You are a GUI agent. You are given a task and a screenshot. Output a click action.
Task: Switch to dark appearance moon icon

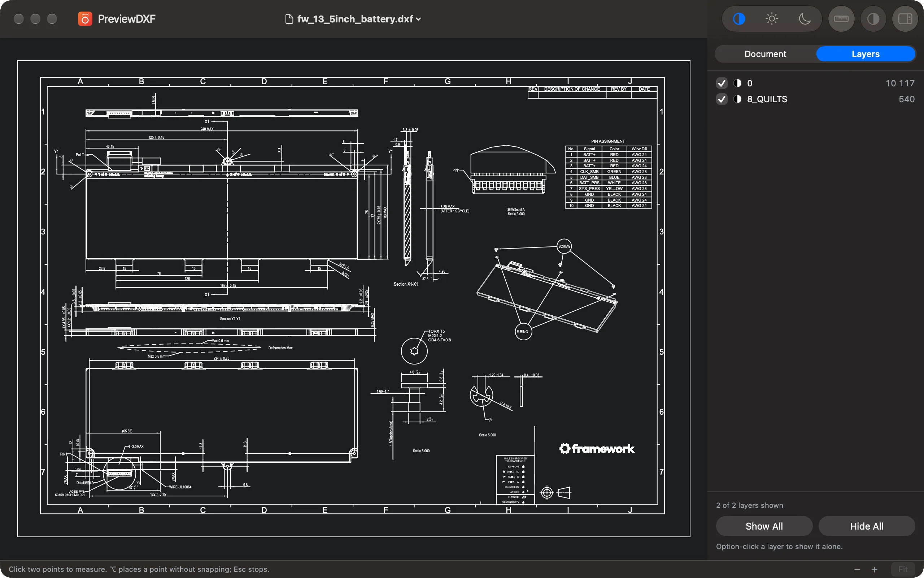coord(805,19)
